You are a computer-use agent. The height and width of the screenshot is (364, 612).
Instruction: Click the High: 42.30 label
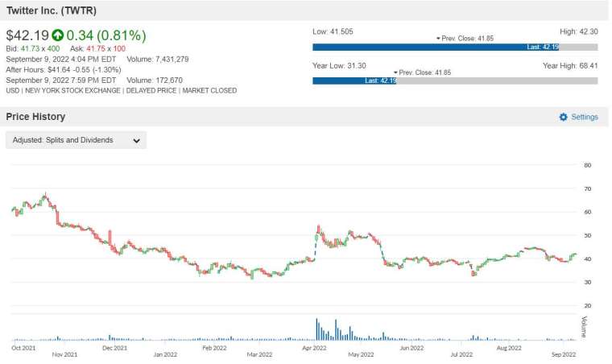579,31
